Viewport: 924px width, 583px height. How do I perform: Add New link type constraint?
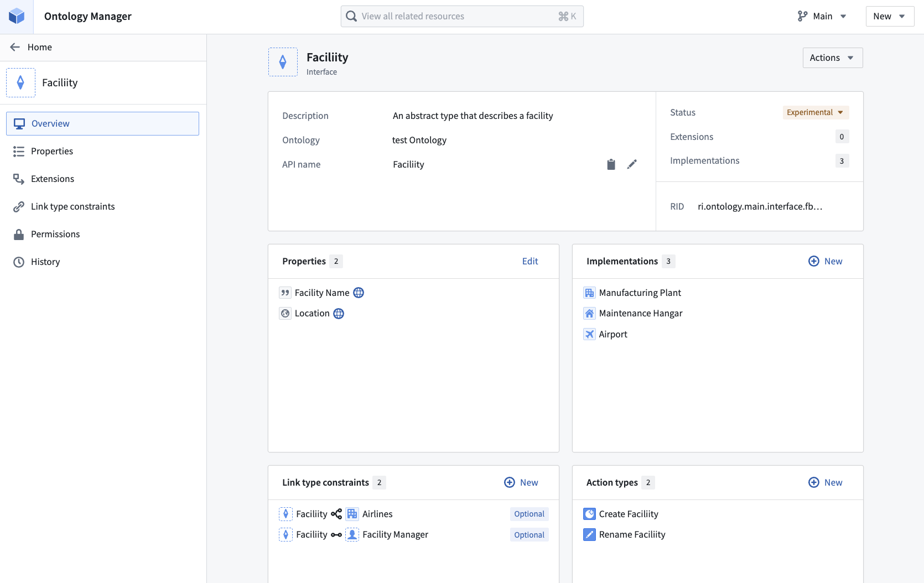click(521, 482)
